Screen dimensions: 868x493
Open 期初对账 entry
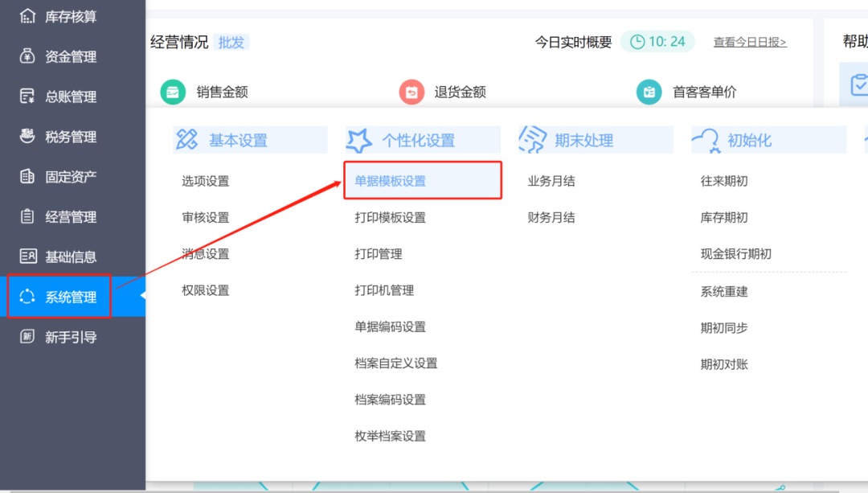pyautogui.click(x=724, y=364)
